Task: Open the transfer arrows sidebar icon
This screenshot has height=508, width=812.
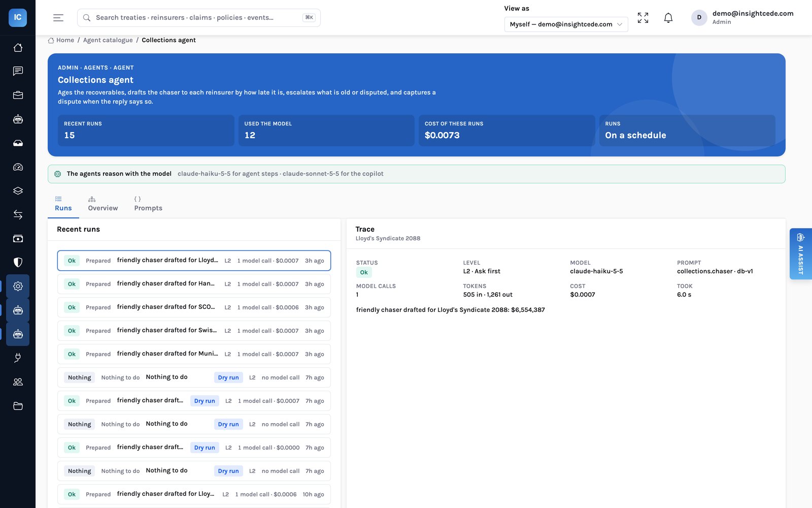Action: [18, 214]
